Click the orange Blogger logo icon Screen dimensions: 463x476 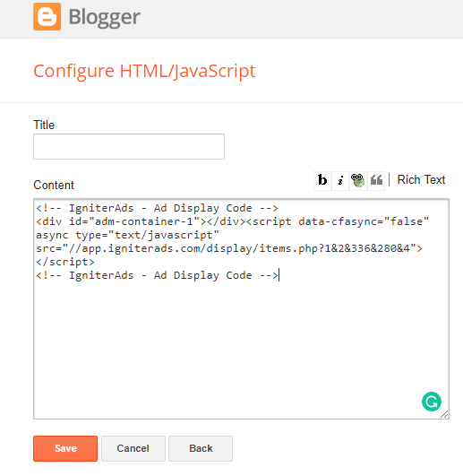click(x=47, y=17)
